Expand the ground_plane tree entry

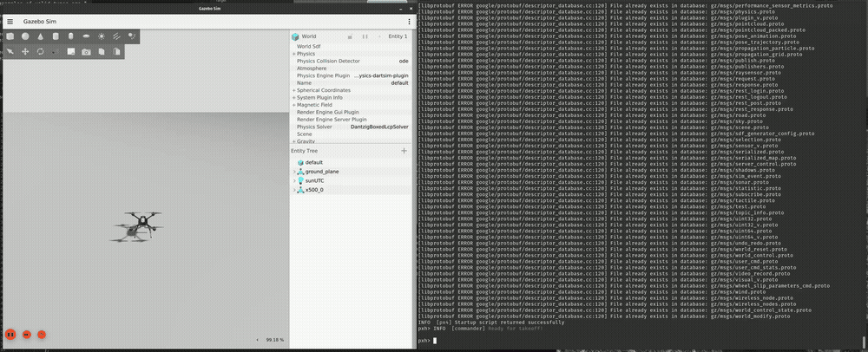tap(294, 172)
